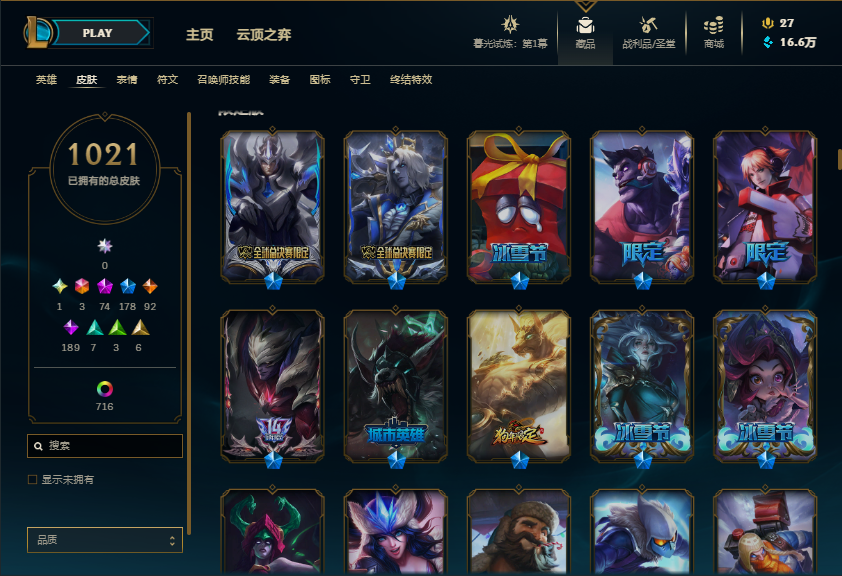Click the 搜索 skin search field
This screenshot has height=576, width=842.
pos(105,446)
